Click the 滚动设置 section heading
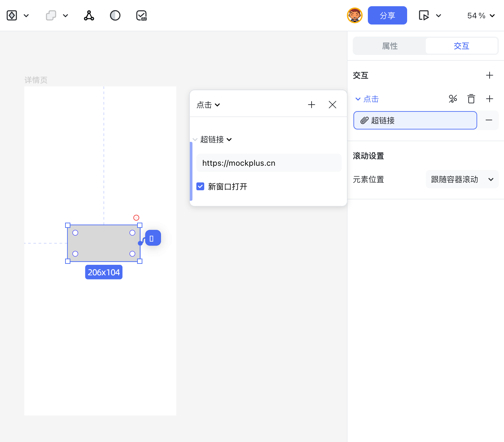Image resolution: width=504 pixels, height=442 pixels. 369,156
